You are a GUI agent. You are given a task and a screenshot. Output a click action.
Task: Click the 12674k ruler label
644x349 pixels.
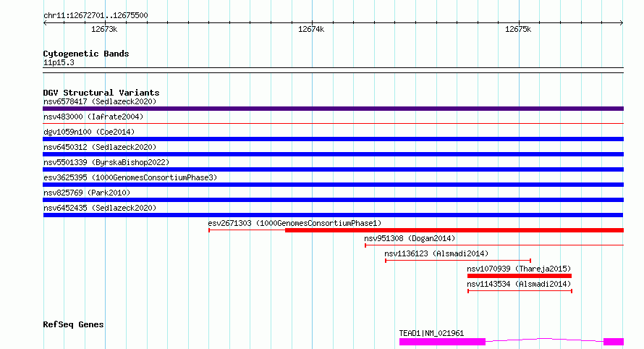[311, 29]
